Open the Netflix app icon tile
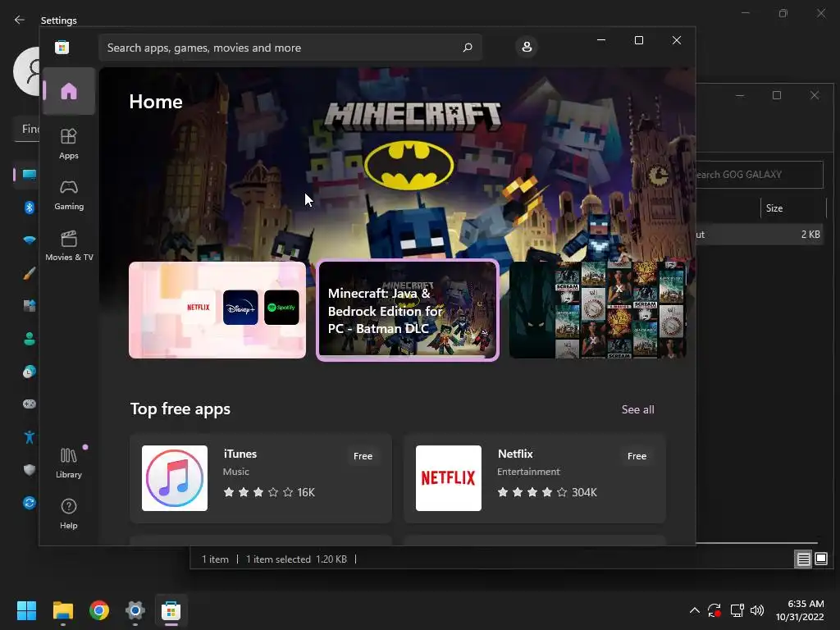Viewport: 840px width, 630px height. (449, 478)
